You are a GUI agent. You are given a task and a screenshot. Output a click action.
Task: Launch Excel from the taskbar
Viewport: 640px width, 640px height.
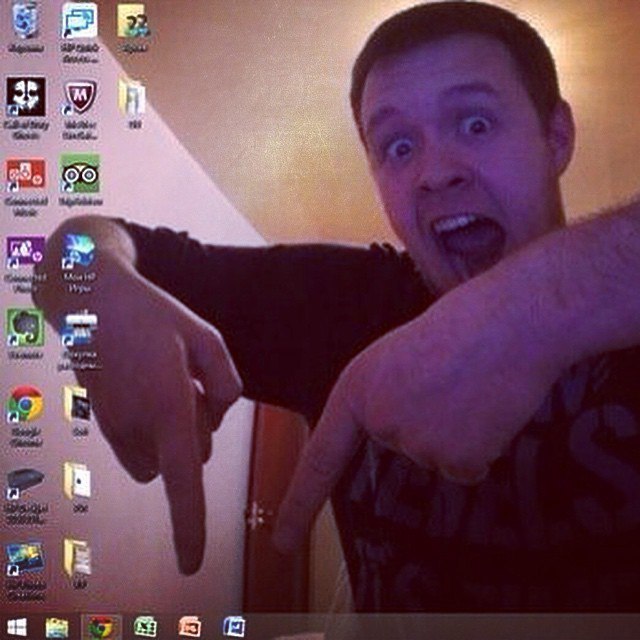tap(145, 627)
